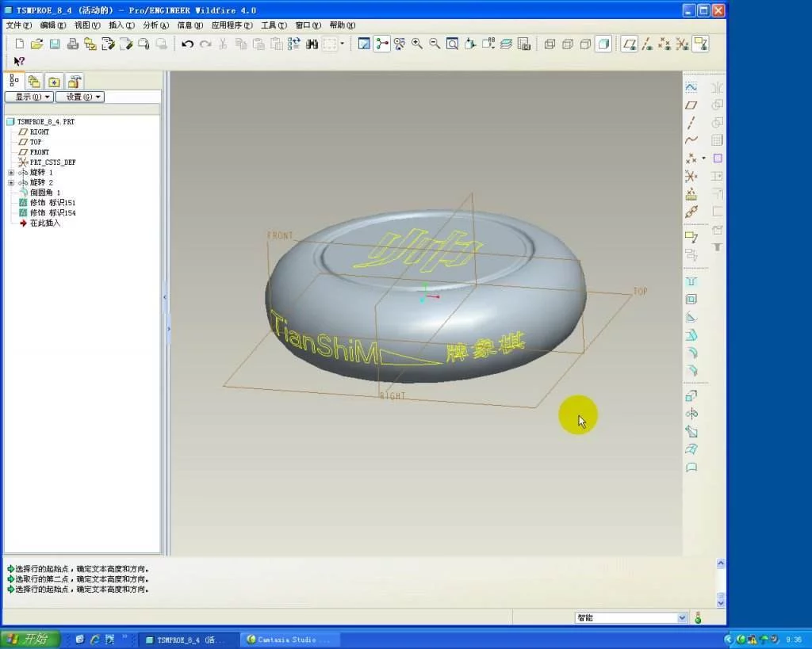812x649 pixels.
Task: Switch to the Favorites navigator tab
Action: [55, 82]
